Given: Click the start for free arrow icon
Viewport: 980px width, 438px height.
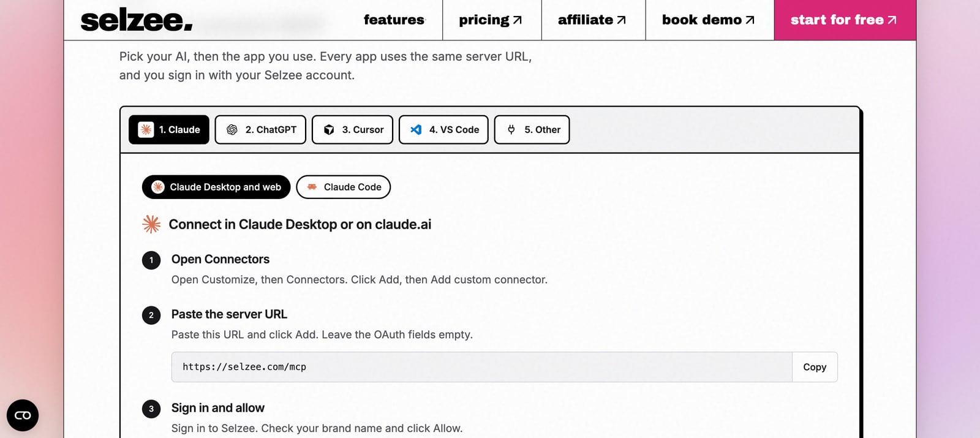Looking at the screenshot, I should [892, 20].
